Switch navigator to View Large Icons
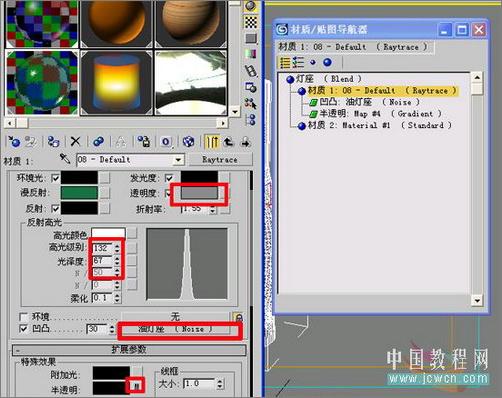This screenshot has width=502, height=398. tap(328, 62)
